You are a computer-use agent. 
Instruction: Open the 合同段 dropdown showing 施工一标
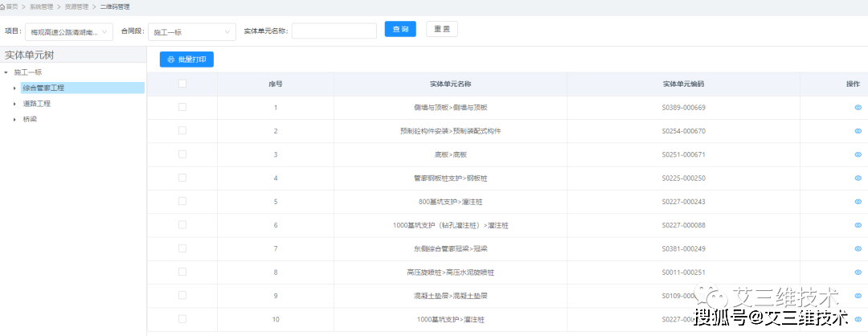tap(192, 32)
